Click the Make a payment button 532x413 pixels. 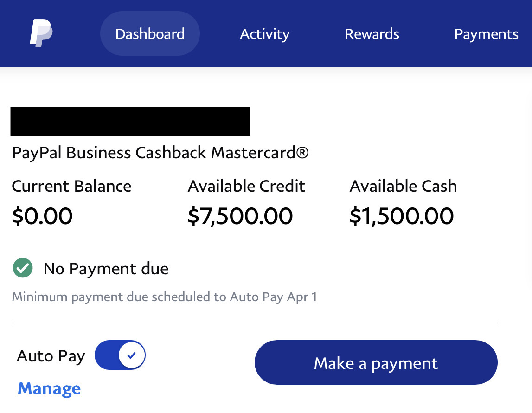click(376, 362)
